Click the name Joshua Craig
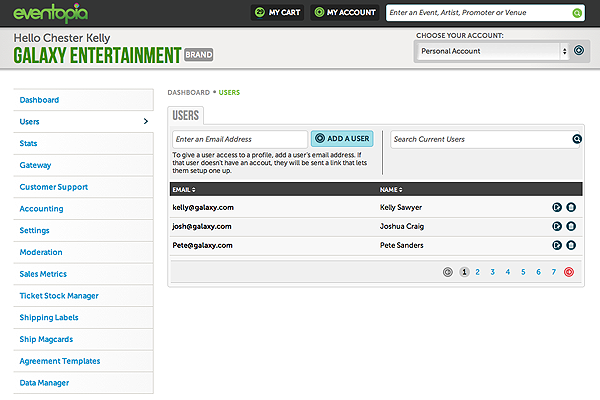600x400 pixels. pos(402,226)
